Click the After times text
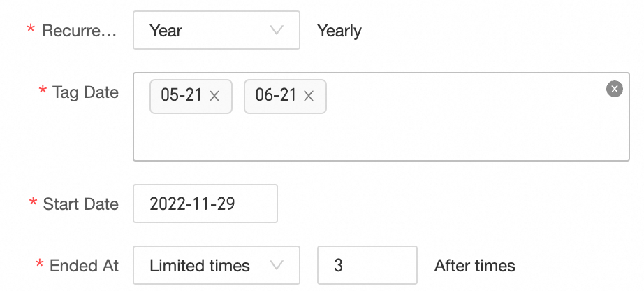Viewport: 644px width, 291px height. click(x=474, y=266)
